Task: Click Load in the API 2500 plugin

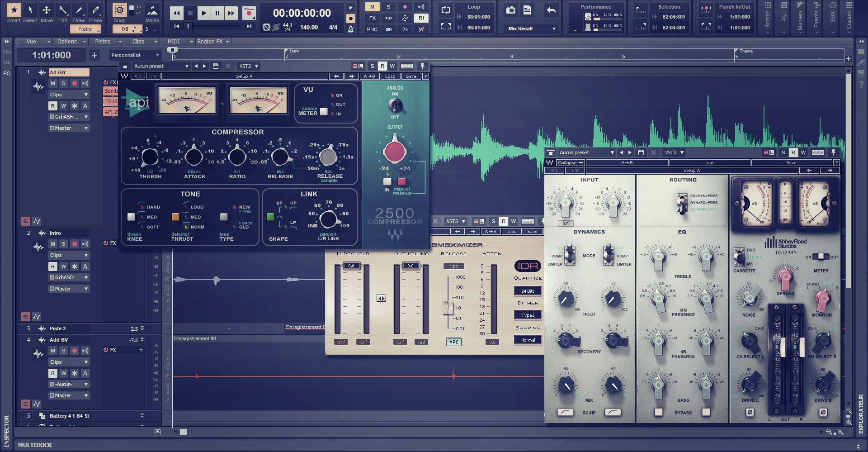Action: (390, 76)
